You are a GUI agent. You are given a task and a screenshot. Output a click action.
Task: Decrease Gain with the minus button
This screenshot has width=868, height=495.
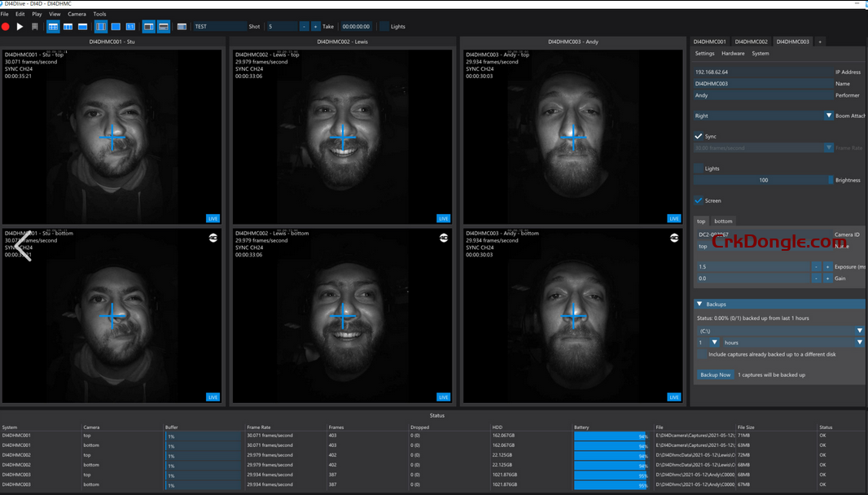(x=817, y=278)
